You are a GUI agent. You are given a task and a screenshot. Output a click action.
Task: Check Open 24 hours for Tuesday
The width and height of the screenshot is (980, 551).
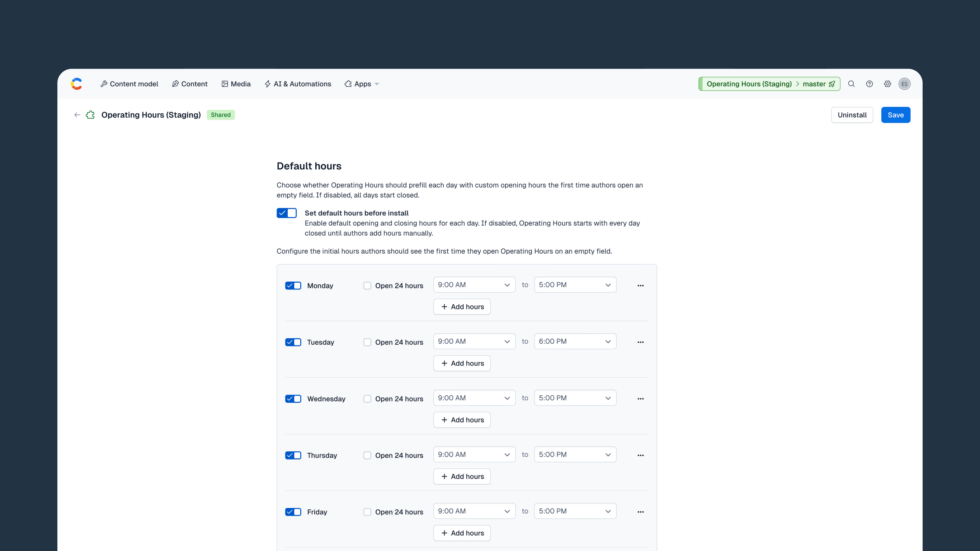click(x=367, y=342)
